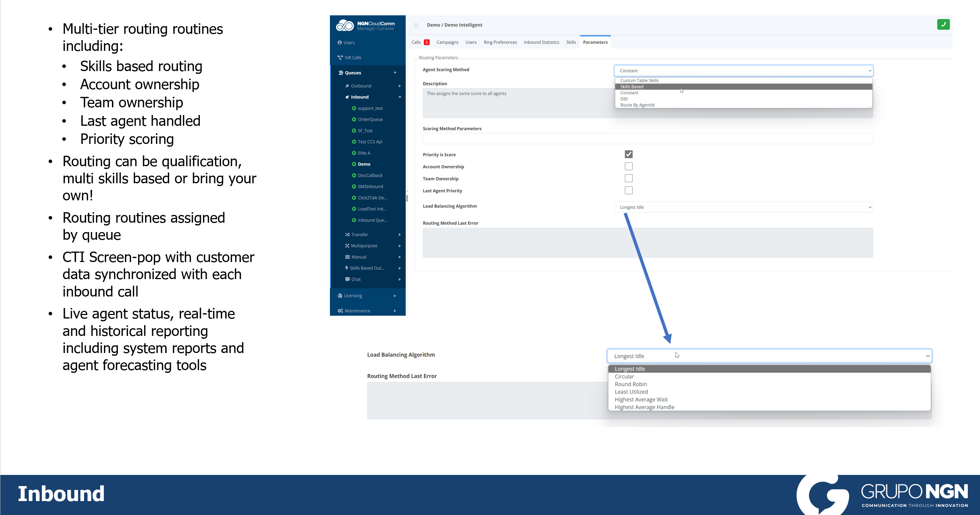Switch to the Ring Preferences tab
This screenshot has width=980, height=515.
click(500, 42)
